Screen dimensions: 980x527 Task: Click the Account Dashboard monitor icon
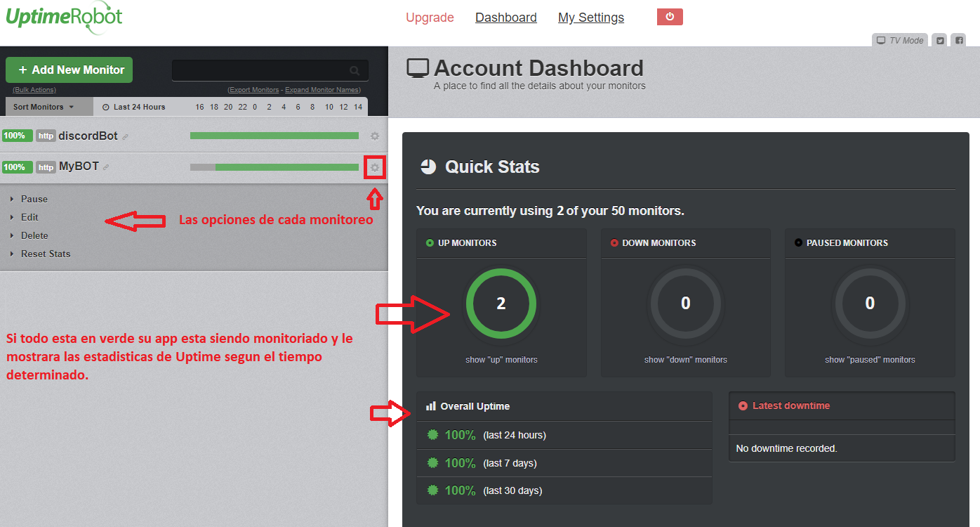[418, 69]
